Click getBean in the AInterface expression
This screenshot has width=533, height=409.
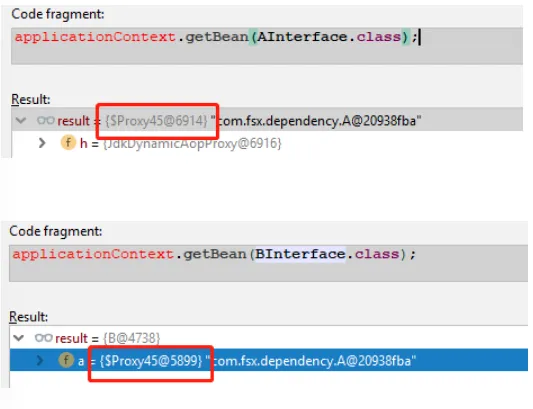click(217, 37)
